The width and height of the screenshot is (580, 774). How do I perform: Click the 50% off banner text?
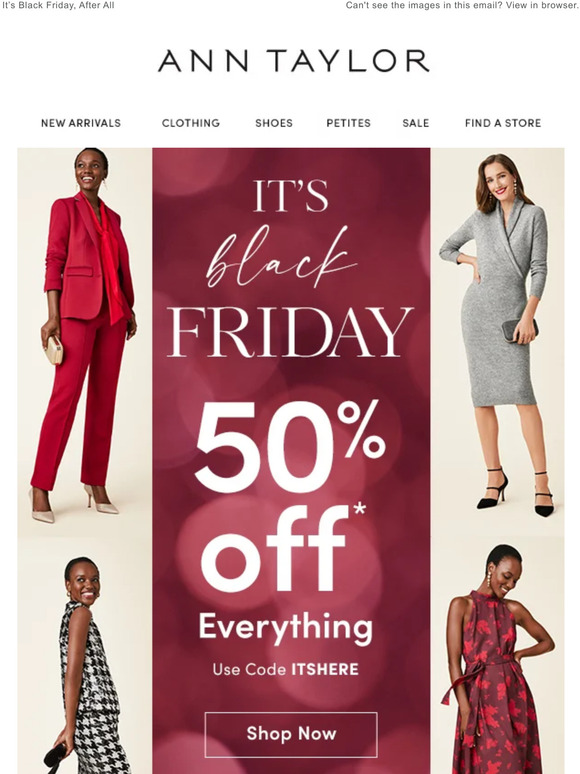coord(290,498)
